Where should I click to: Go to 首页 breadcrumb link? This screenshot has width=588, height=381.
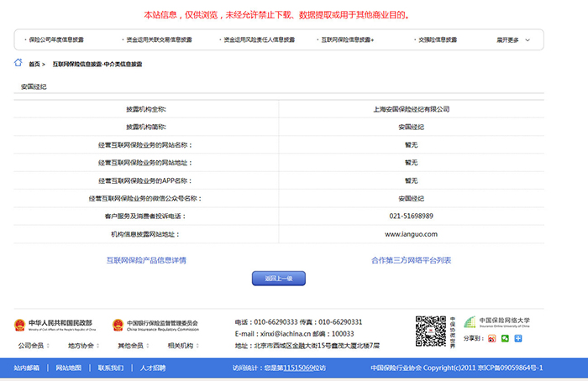click(34, 65)
